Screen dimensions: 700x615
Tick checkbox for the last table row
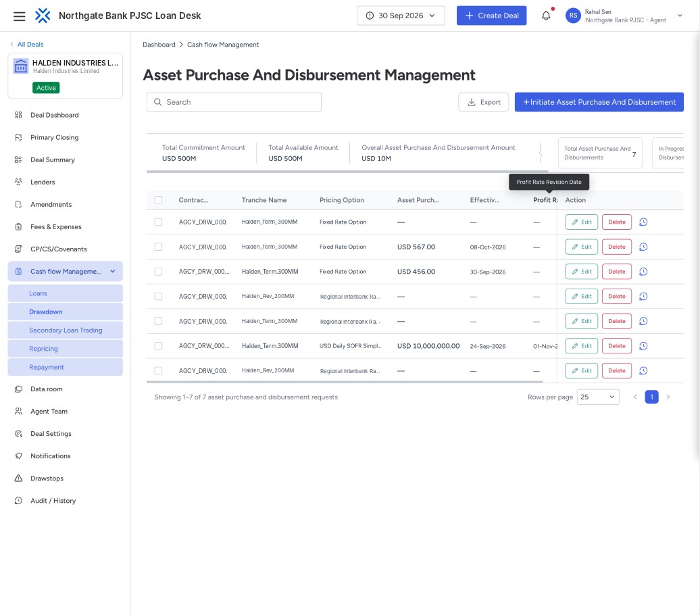tap(158, 371)
